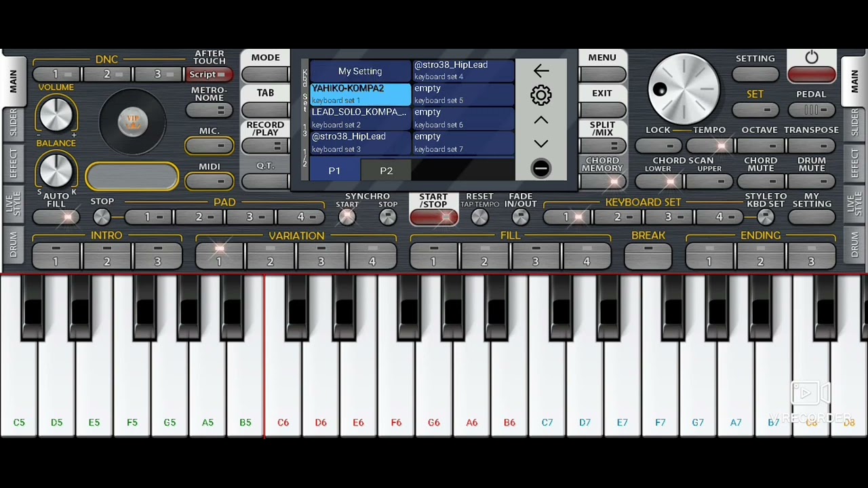Click the black minus circle icon
The height and width of the screenshot is (488, 868).
click(x=540, y=168)
